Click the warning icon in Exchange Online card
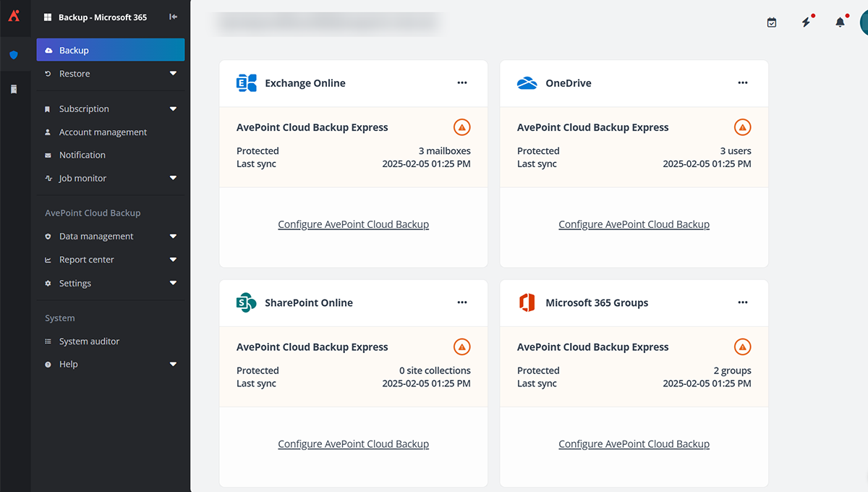 462,127
